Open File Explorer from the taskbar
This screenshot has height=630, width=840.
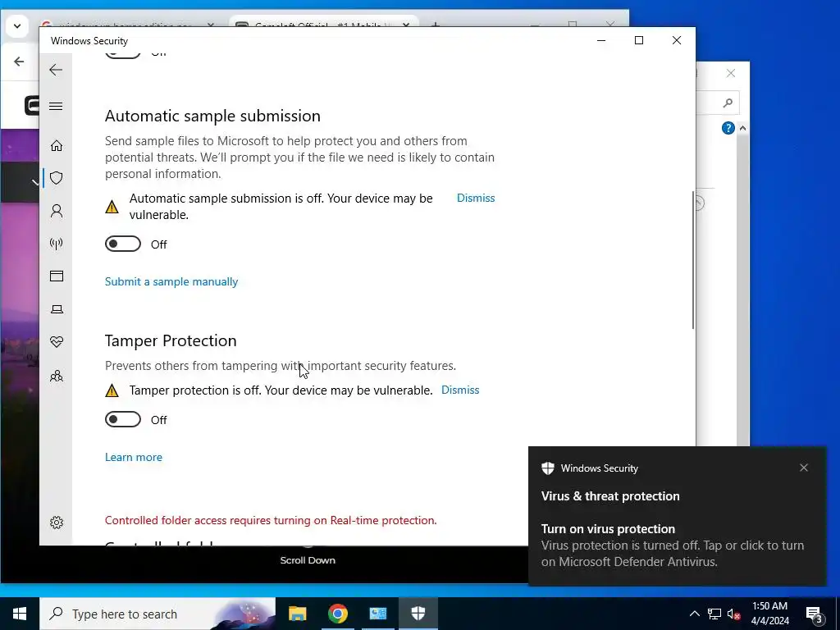(297, 614)
